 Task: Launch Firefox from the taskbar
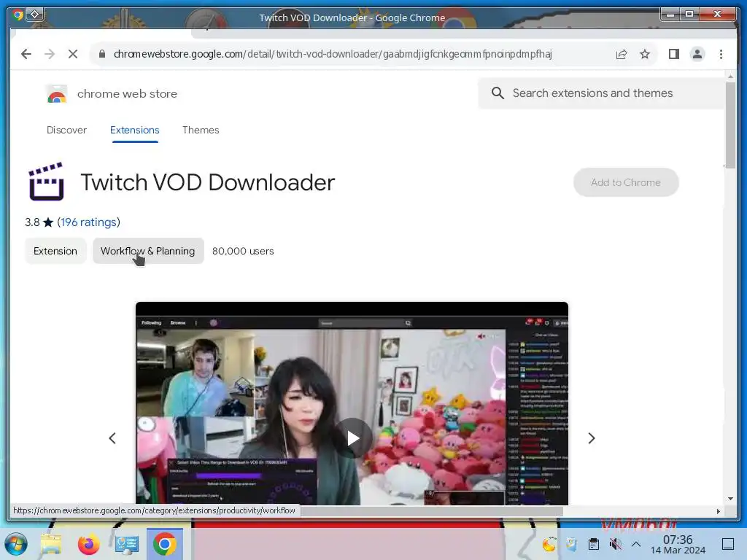tap(88, 544)
